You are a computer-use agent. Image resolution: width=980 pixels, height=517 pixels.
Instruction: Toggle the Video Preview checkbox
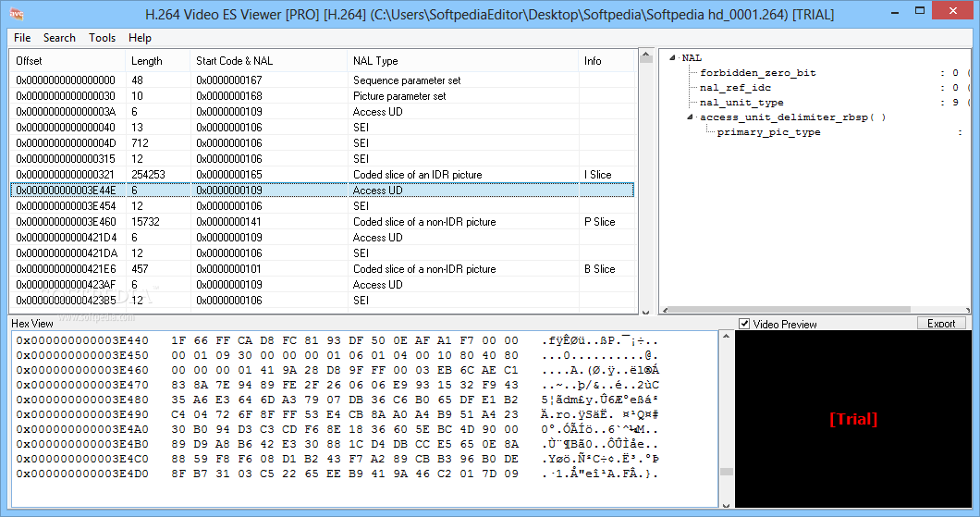pos(744,324)
